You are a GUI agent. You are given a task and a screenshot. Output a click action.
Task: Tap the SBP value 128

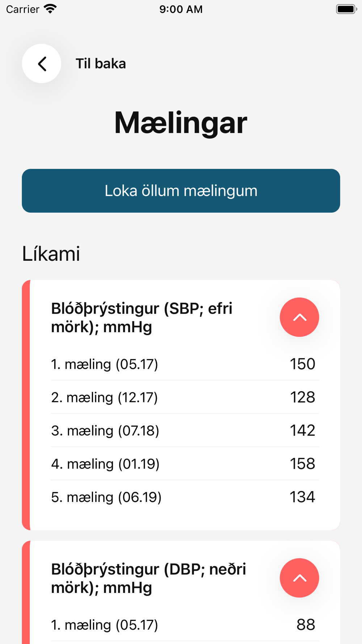302,397
